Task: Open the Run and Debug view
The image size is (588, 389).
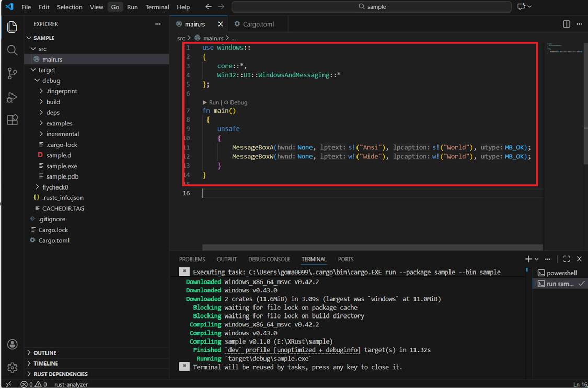Action: point(12,98)
